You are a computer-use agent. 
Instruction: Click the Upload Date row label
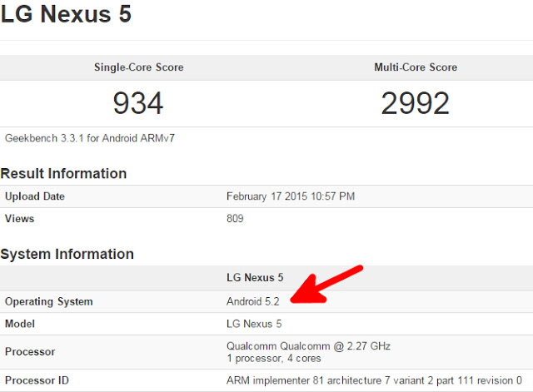(x=35, y=196)
